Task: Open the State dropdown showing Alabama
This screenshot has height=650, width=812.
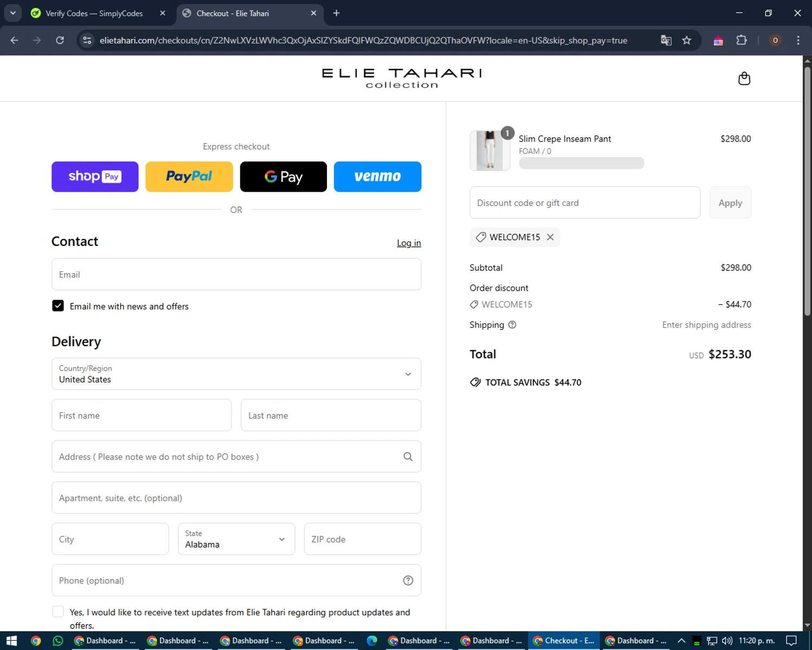Action: pos(237,539)
